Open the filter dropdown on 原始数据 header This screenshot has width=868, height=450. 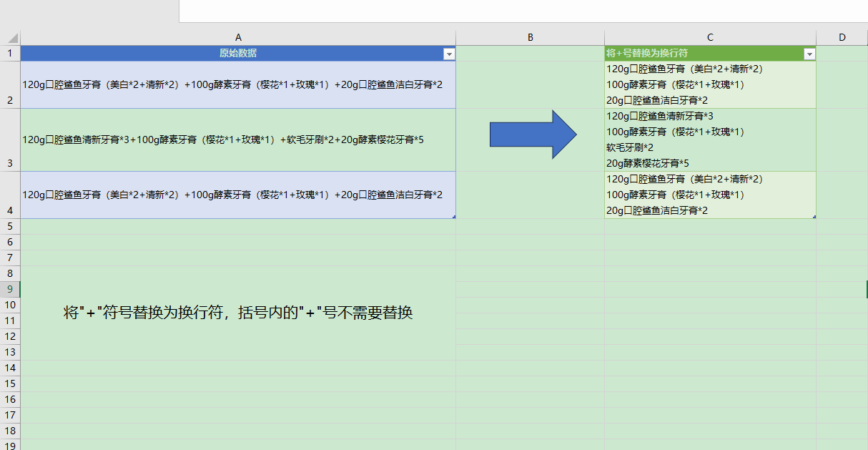pyautogui.click(x=449, y=53)
